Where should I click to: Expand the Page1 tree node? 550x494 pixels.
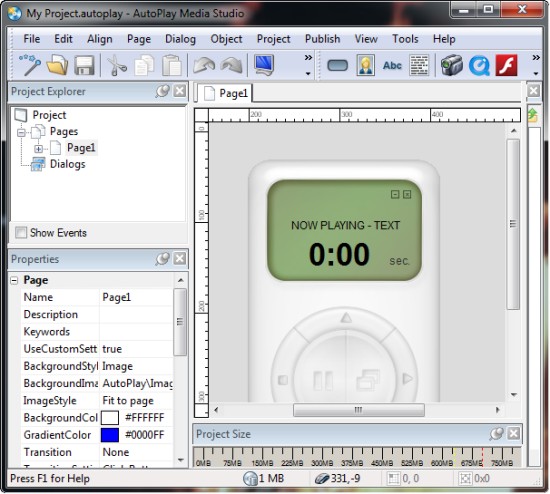tap(38, 149)
